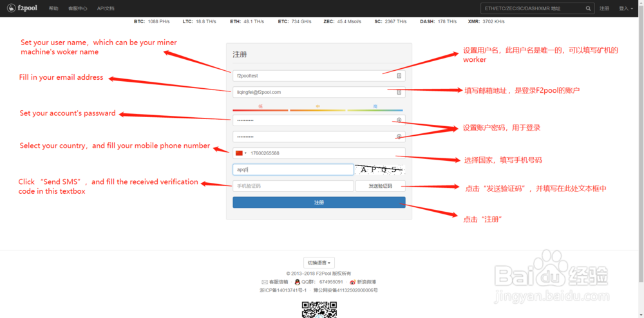Image resolution: width=644 pixels, height=318 pixels.
Task: Focus the captcha input containing apq5
Action: tap(293, 169)
